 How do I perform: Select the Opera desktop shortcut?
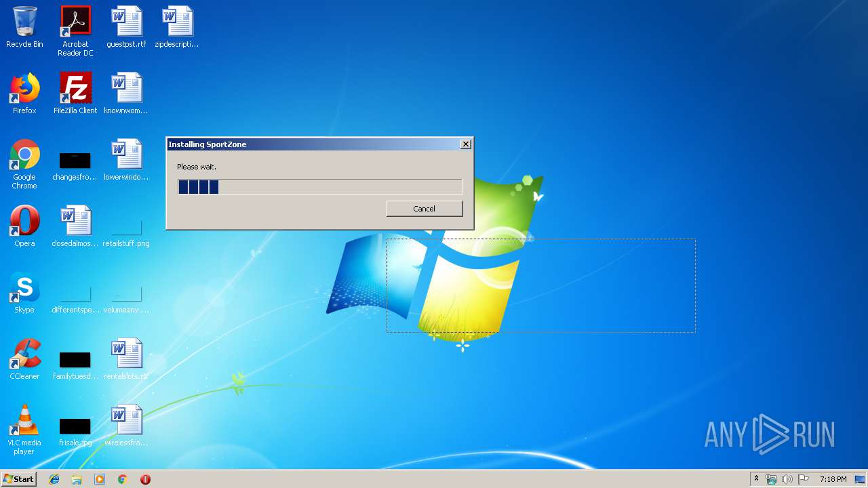point(24,226)
